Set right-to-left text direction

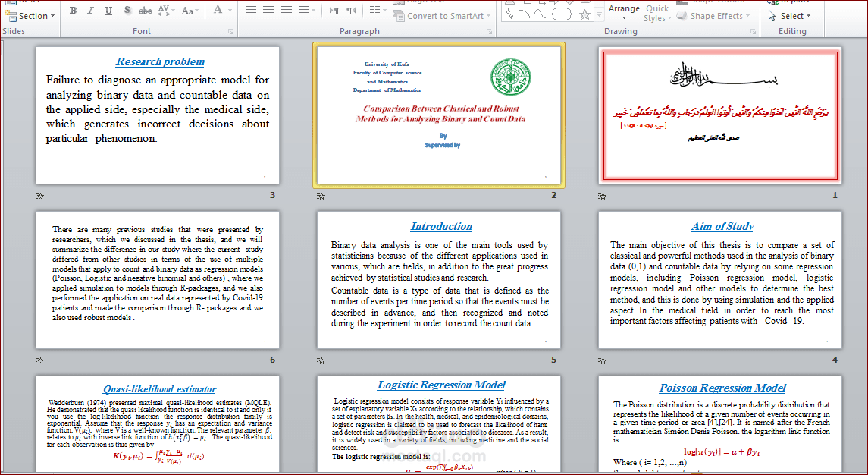click(x=352, y=10)
